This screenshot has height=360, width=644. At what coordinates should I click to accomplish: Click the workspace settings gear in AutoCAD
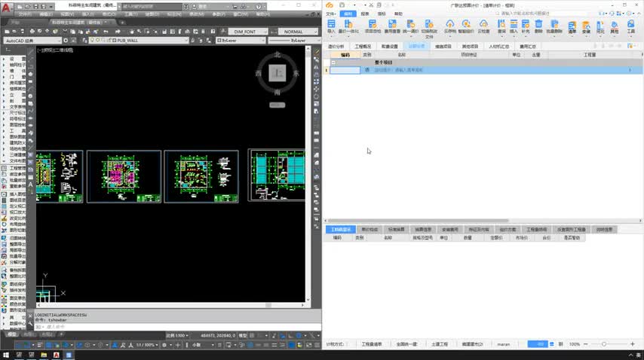pos(66,40)
